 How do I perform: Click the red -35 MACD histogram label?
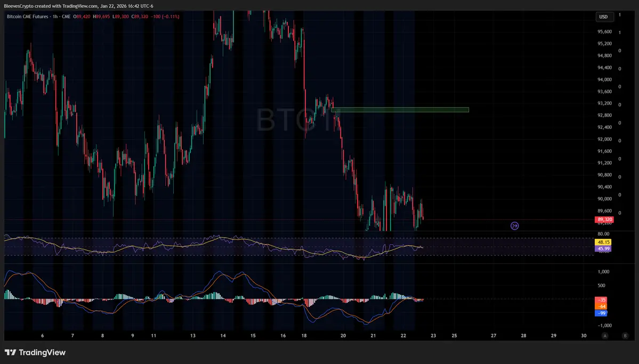(601, 300)
